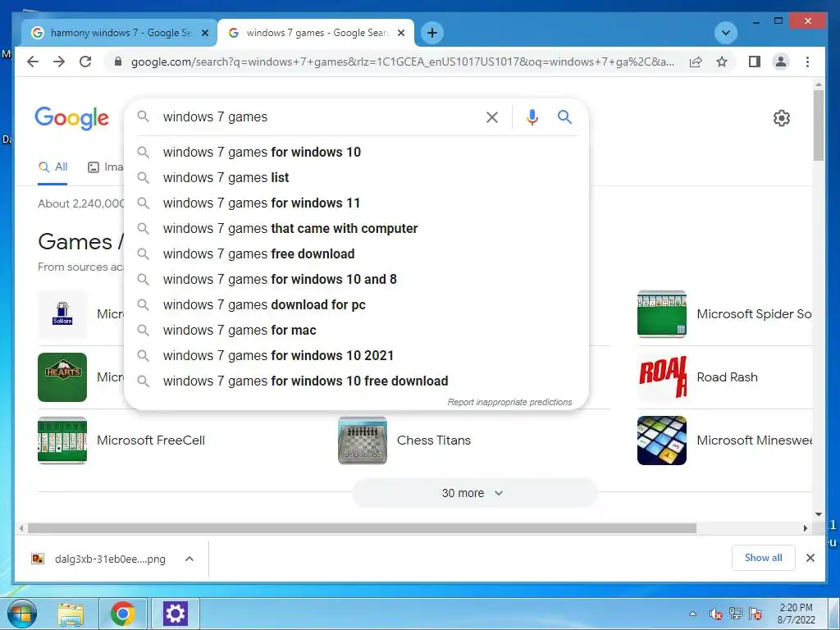Open Windows Explorer from taskbar
The height and width of the screenshot is (630, 840).
coord(71,614)
